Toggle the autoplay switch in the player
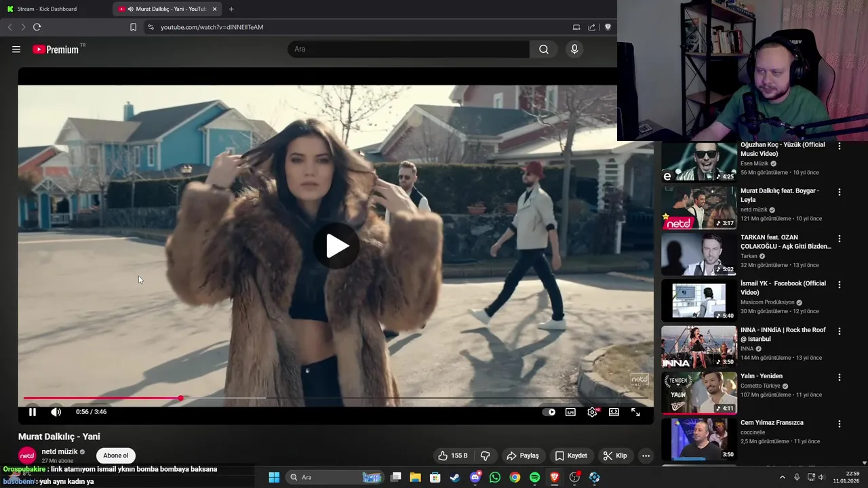Screen dimensions: 868x488 tap(549, 411)
